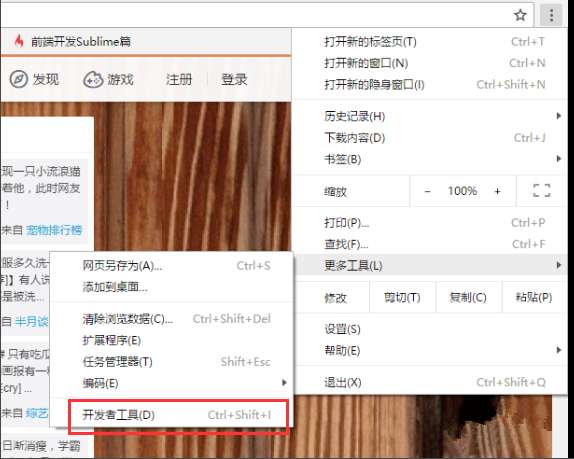Open the three-dot Chrome menu button

551,15
